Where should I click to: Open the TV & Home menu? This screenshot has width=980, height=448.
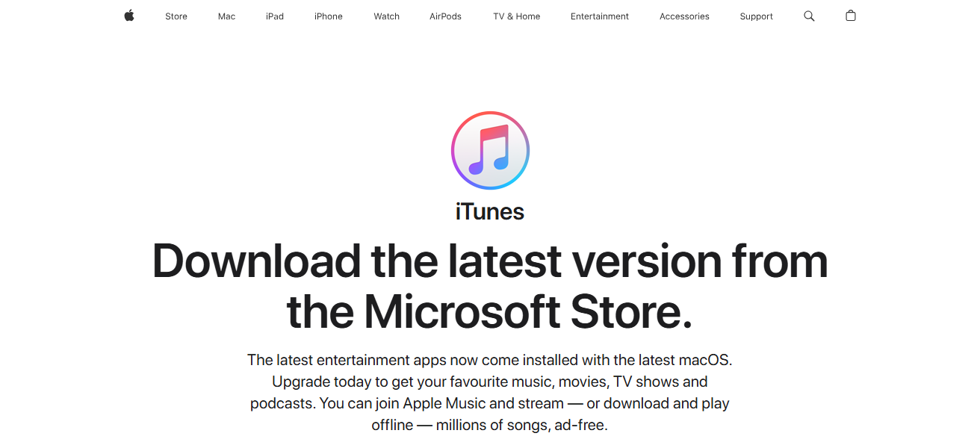click(516, 16)
